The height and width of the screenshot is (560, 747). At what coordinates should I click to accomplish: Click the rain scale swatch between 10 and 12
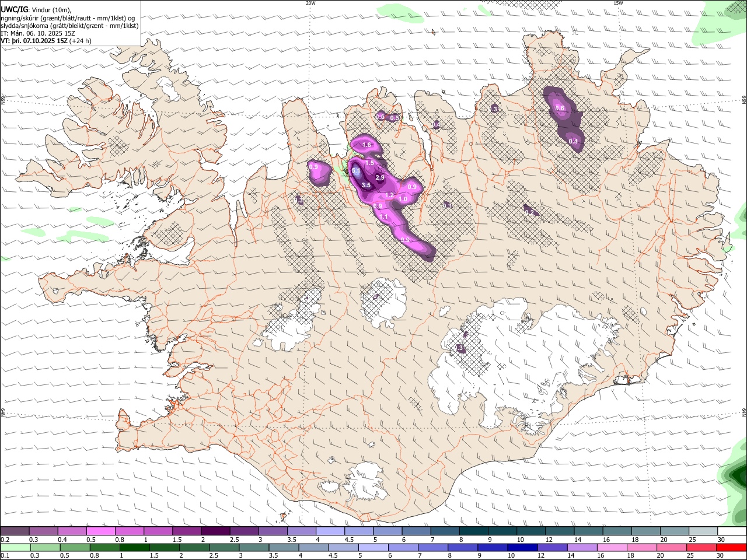pos(521,547)
